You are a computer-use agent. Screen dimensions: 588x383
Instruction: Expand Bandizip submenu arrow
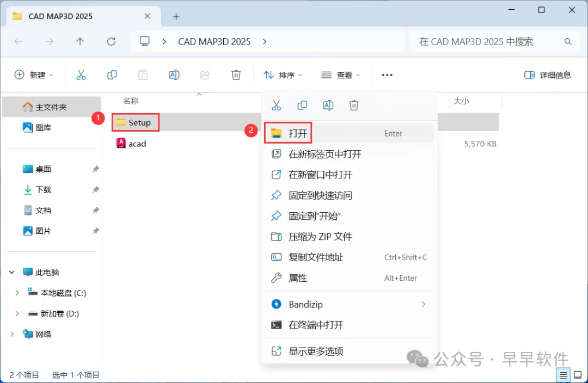coord(424,304)
